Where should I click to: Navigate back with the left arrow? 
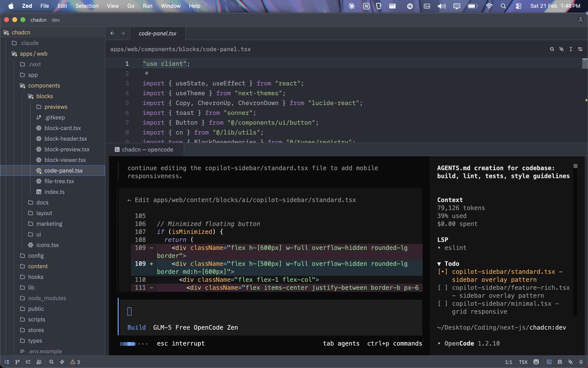pyautogui.click(x=112, y=33)
